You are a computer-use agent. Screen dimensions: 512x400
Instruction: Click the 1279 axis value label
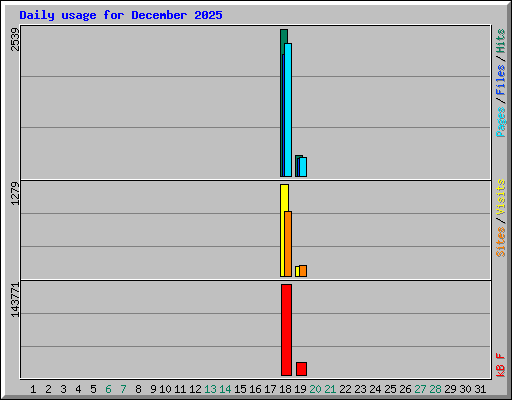15,193
